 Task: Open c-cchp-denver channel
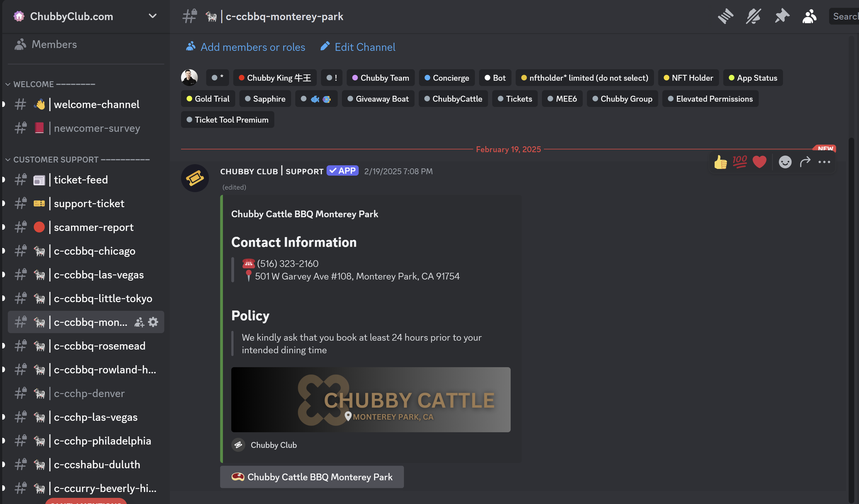[x=86, y=393]
